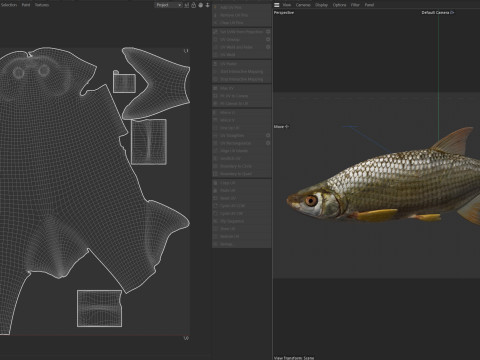The image size is (480, 360).
Task: Run the UV Straighten command
Action: tap(239, 135)
